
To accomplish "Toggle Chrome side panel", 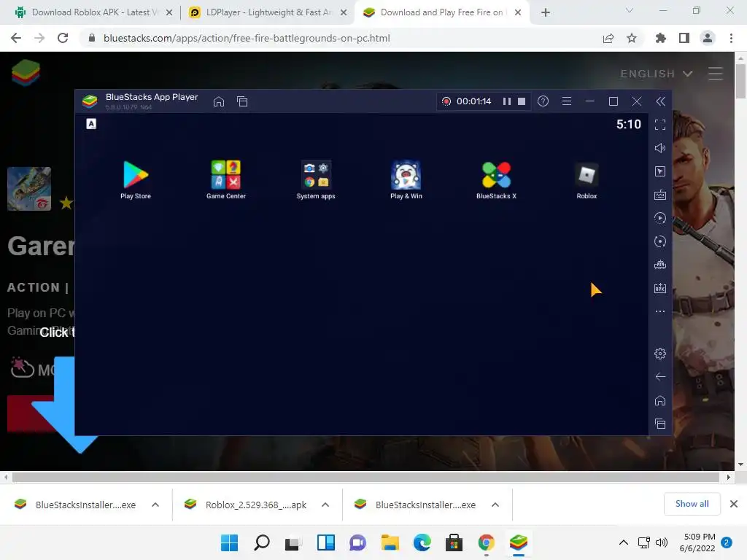I will 684,38.
